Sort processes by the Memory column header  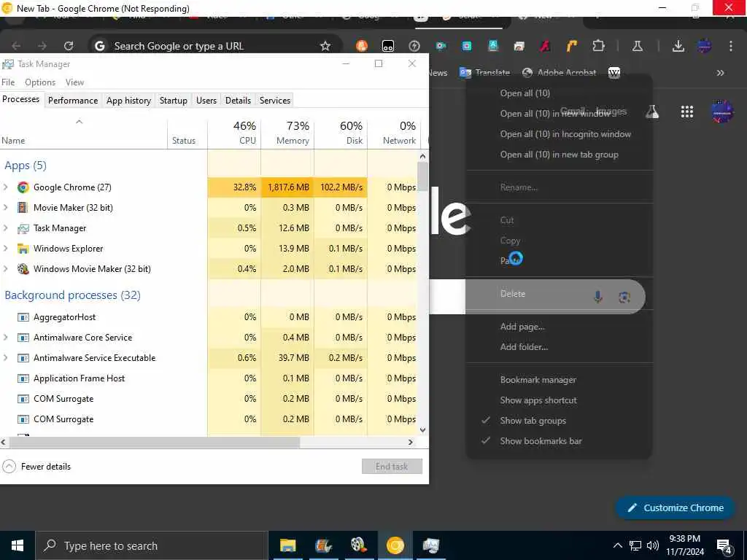click(x=287, y=133)
